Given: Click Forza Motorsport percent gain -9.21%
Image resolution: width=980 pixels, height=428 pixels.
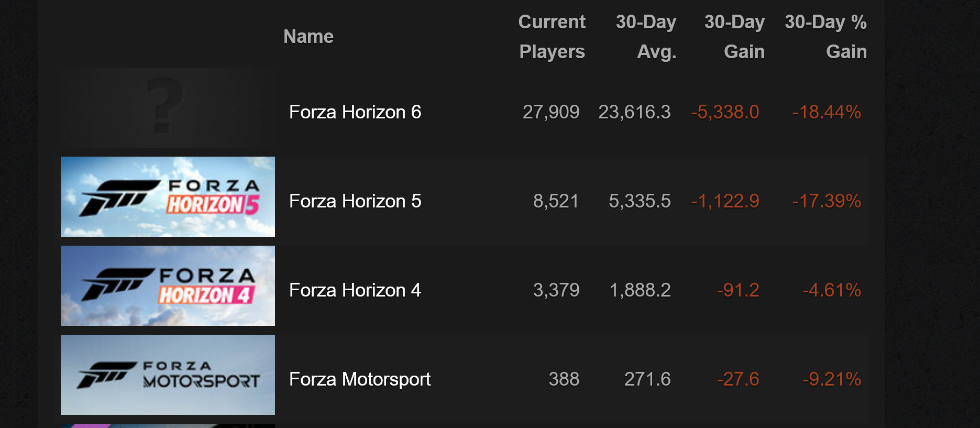Looking at the screenshot, I should [832, 379].
